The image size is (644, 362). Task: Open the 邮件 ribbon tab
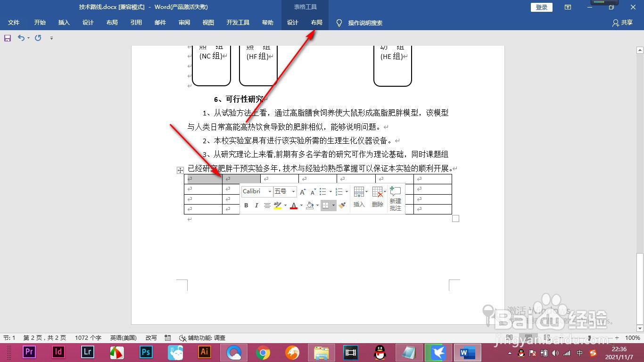160,23
